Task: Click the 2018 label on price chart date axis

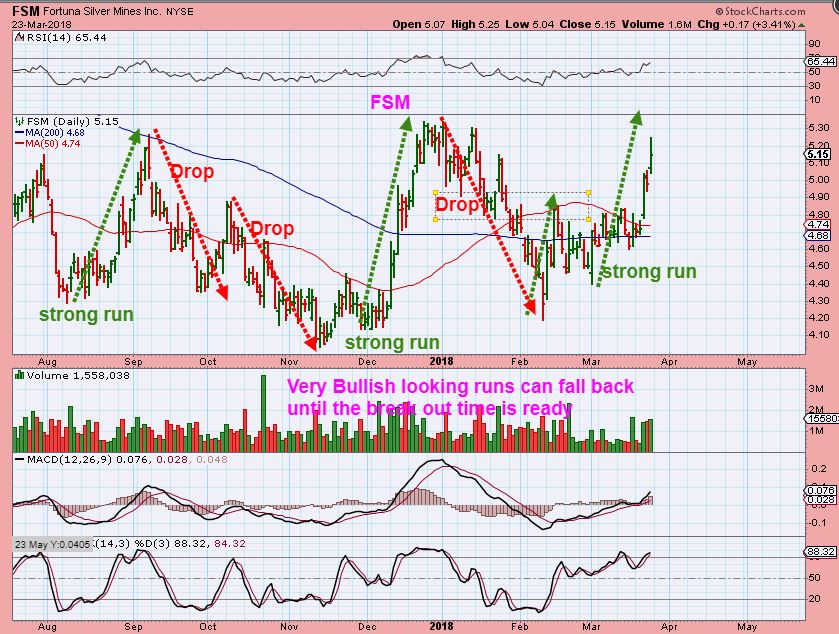Action: tap(441, 362)
